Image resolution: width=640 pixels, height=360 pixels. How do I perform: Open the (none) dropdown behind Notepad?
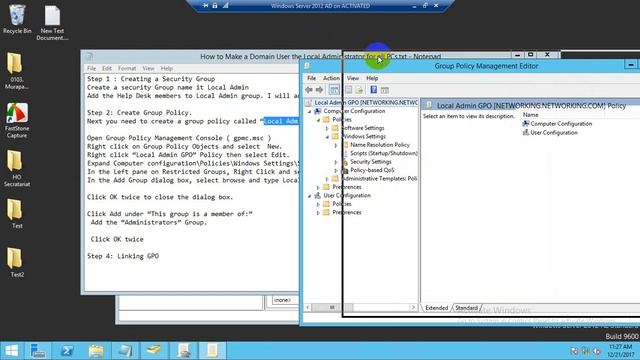click(285, 300)
